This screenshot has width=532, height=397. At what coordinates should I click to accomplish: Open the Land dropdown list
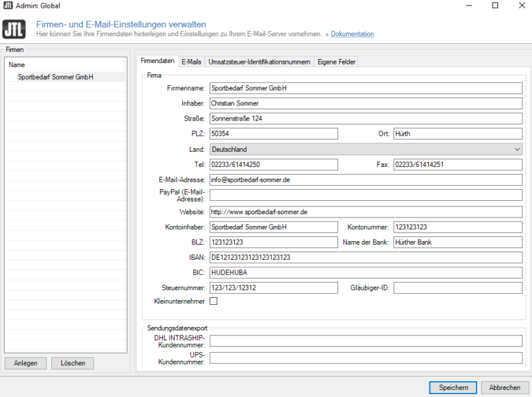pos(365,149)
